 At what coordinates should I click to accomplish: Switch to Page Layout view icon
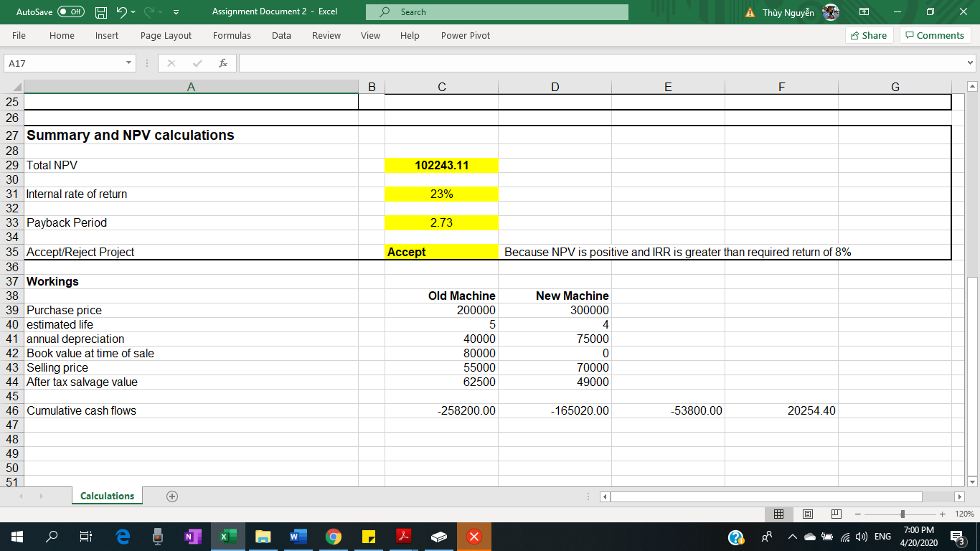(x=807, y=514)
